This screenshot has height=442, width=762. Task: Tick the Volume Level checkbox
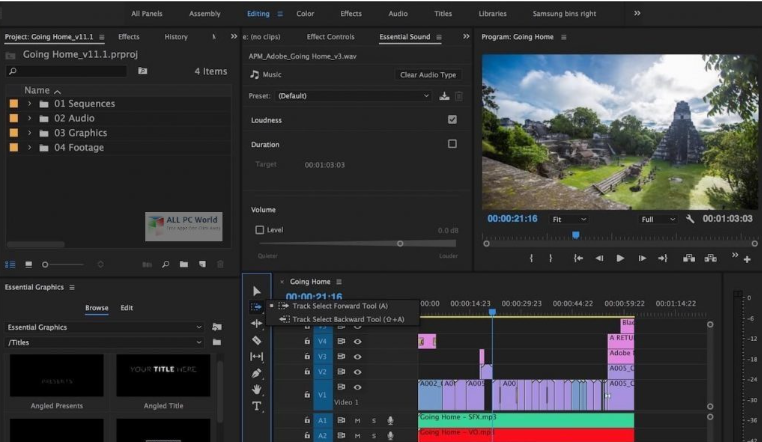click(x=260, y=230)
